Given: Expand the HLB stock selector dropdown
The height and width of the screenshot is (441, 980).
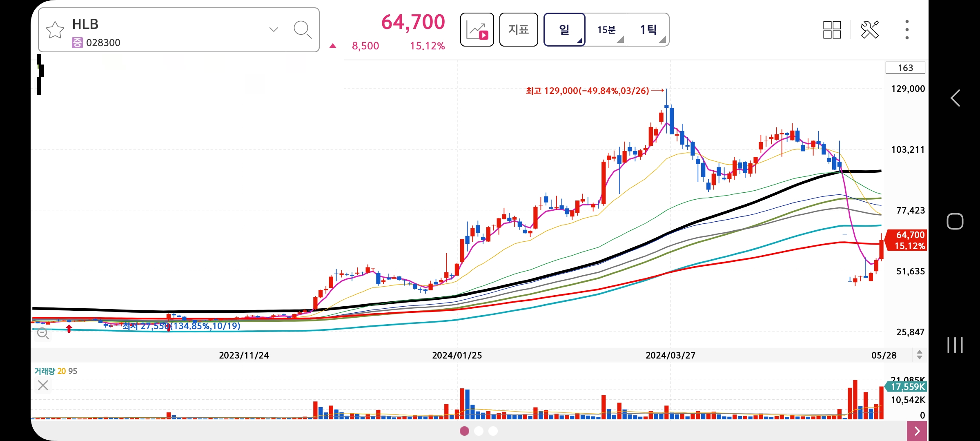Looking at the screenshot, I should (274, 29).
